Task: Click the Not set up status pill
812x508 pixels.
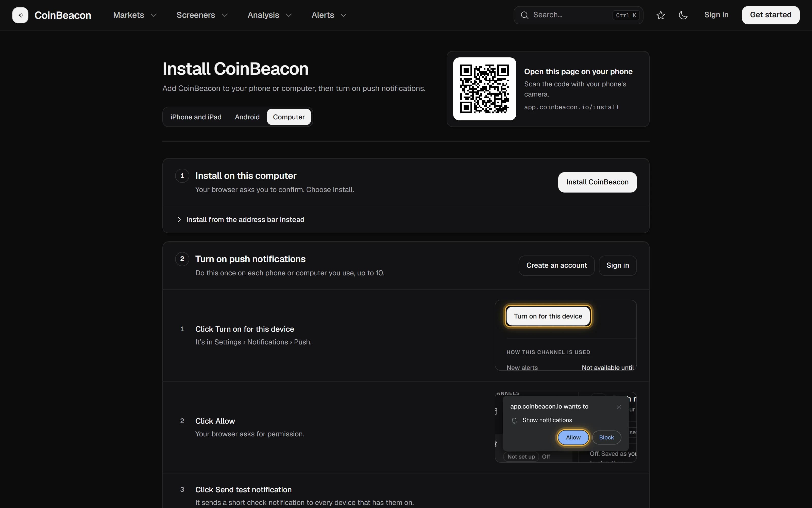Action: (x=521, y=457)
